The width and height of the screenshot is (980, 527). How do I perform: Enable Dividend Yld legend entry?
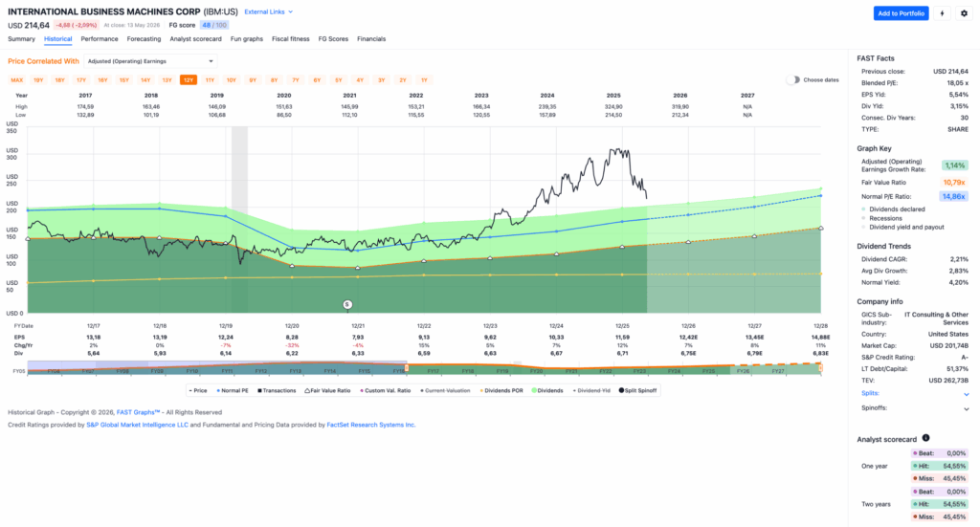[591, 390]
